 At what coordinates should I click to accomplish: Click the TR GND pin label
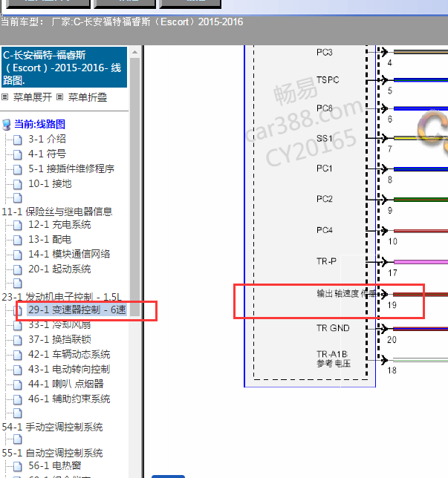click(333, 328)
